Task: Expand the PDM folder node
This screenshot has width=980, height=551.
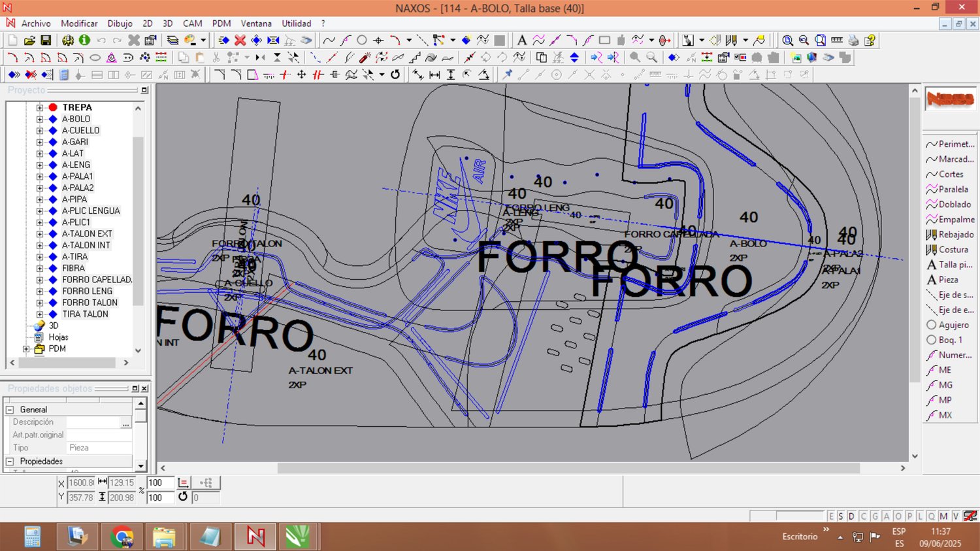Action: click(x=26, y=348)
